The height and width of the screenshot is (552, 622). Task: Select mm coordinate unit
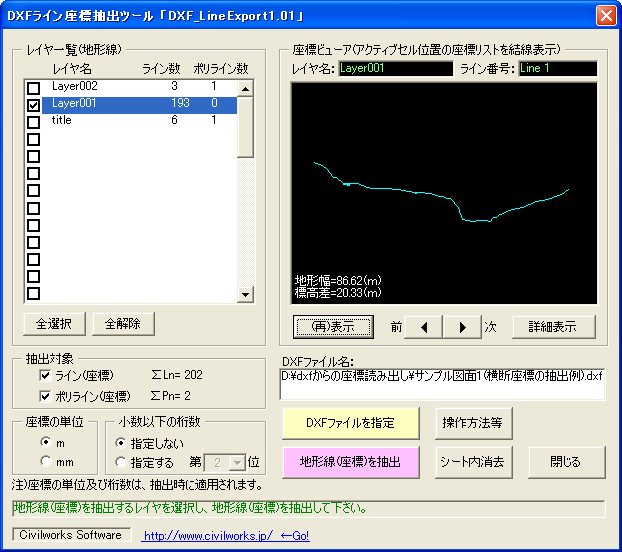[x=46, y=461]
